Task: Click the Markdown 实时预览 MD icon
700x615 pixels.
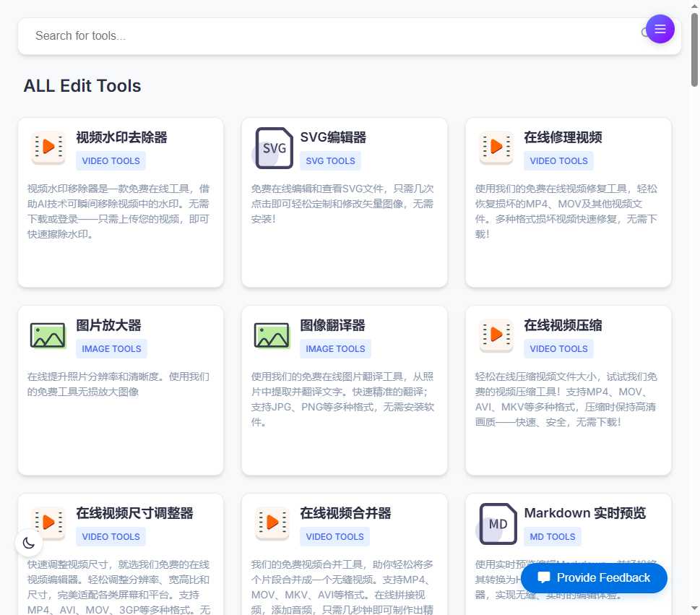Action: pos(497,522)
